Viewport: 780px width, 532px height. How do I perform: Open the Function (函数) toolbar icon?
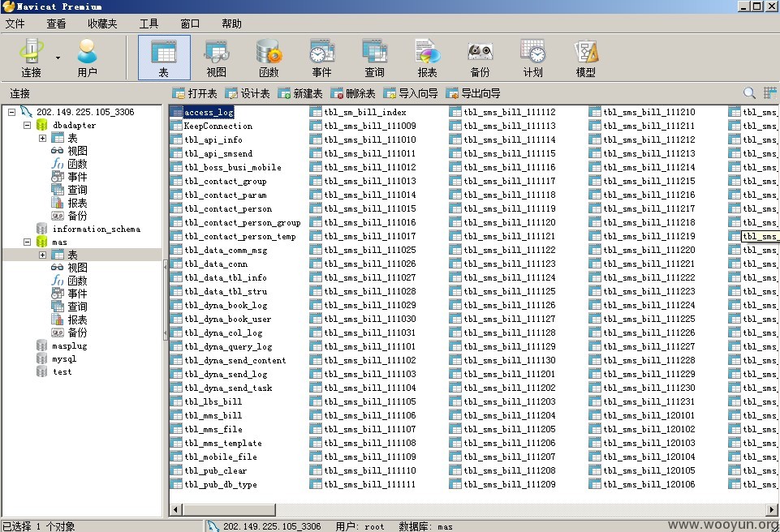coord(269,58)
